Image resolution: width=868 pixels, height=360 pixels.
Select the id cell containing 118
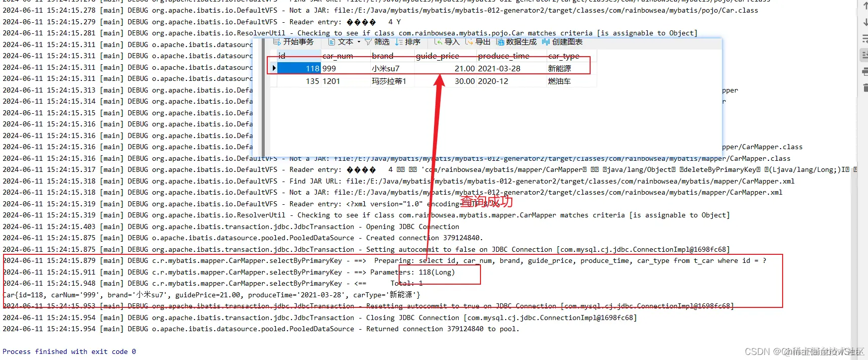click(x=299, y=68)
